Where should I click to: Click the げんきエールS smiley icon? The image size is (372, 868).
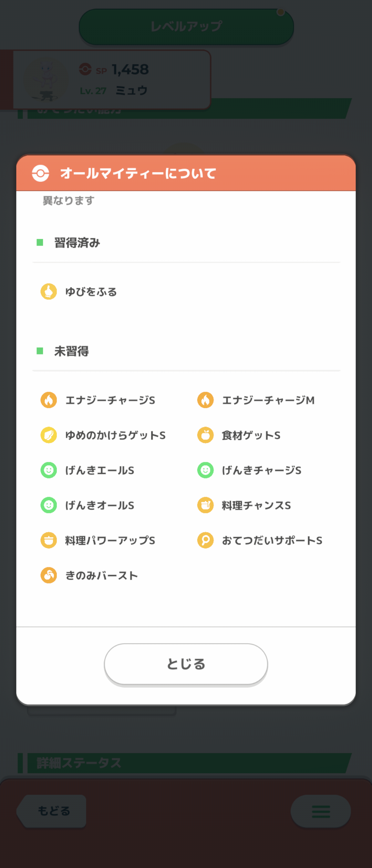tap(49, 470)
